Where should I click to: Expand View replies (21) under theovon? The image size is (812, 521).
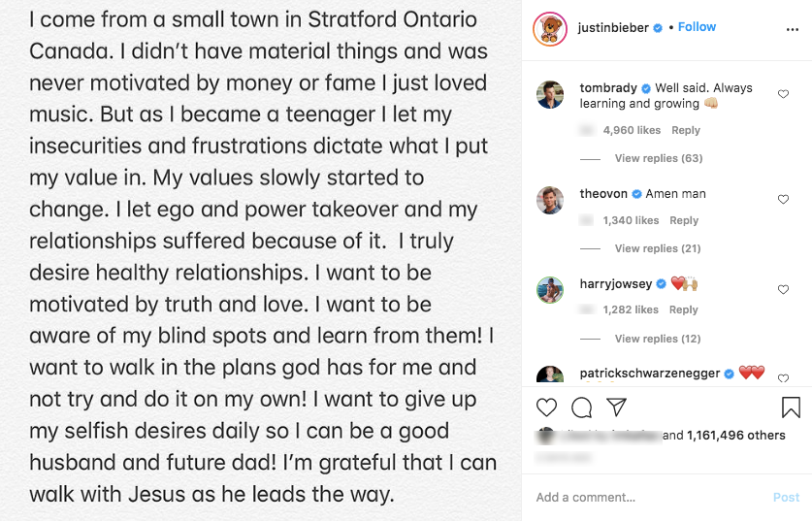(658, 248)
